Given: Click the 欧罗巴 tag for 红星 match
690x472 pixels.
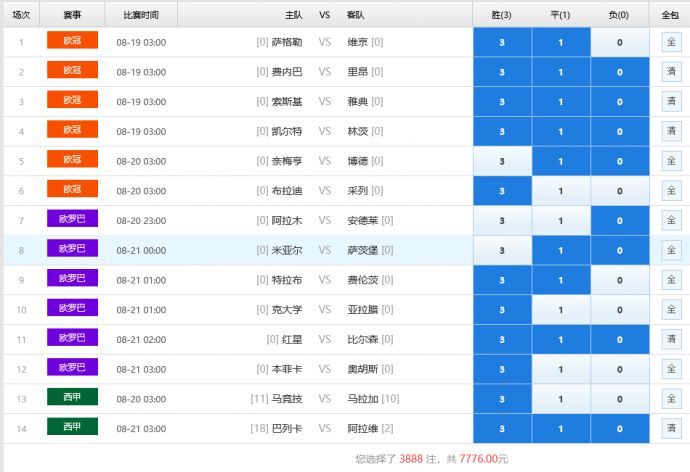Looking at the screenshot, I should pos(72,337).
